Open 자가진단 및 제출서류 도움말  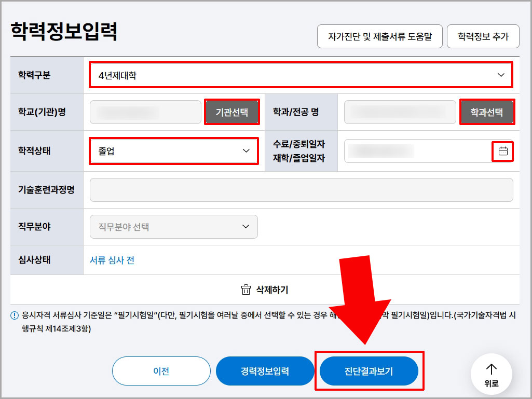click(379, 37)
